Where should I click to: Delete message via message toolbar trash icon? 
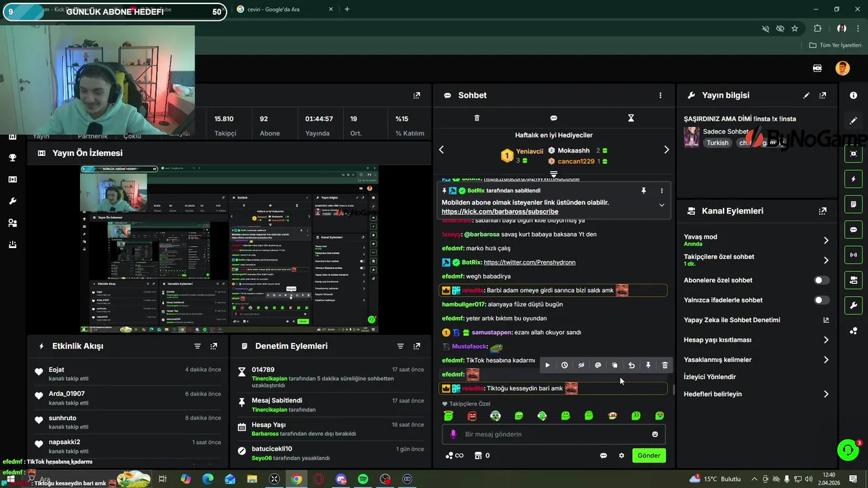pos(665,365)
